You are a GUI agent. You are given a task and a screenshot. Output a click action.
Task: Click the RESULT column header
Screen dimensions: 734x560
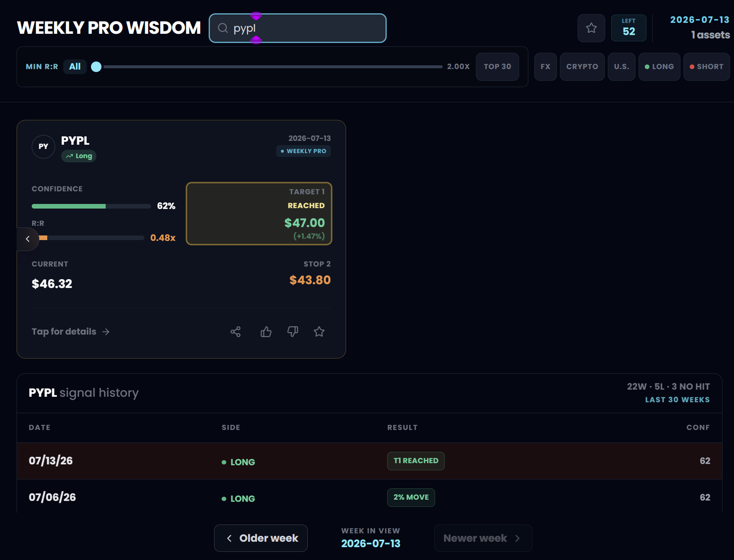pos(403,427)
